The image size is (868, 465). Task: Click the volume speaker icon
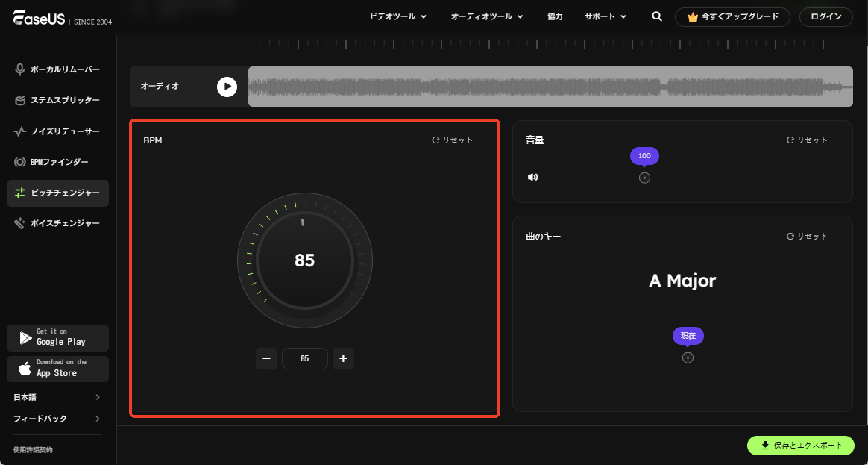pos(532,178)
